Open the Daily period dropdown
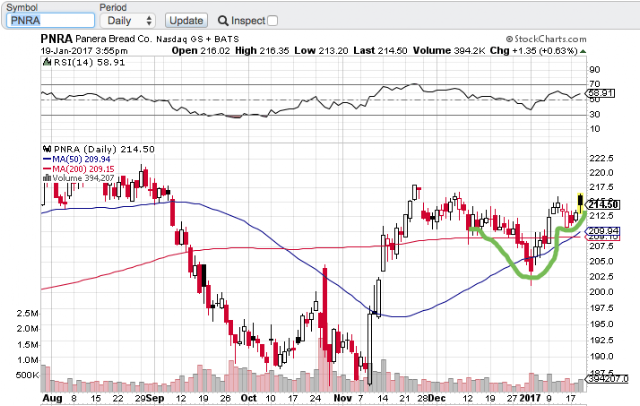The image size is (640, 406). 128,21
